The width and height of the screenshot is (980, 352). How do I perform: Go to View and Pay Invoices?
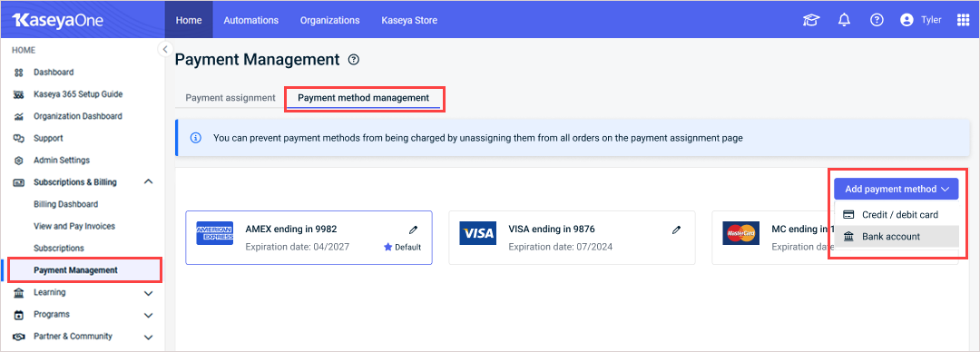[x=74, y=226]
